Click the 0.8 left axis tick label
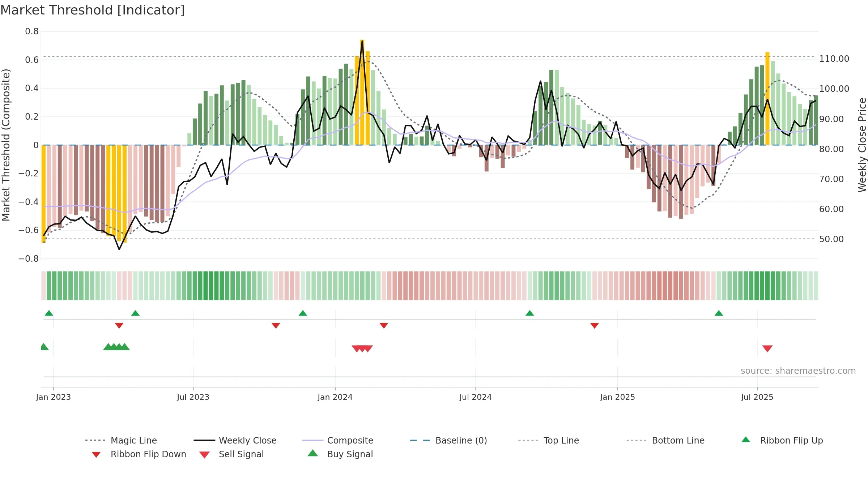868x488 pixels. [32, 31]
